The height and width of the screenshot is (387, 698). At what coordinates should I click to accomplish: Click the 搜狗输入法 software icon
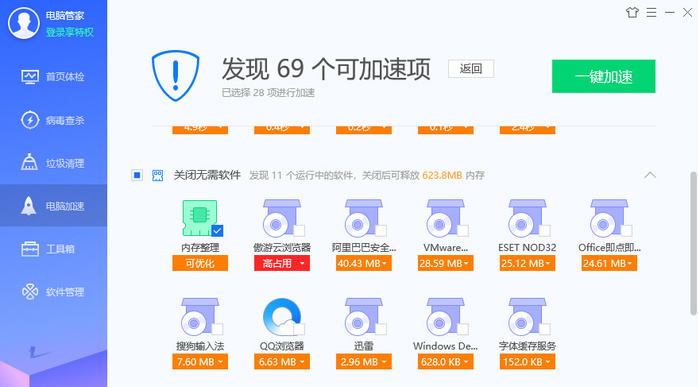200,317
